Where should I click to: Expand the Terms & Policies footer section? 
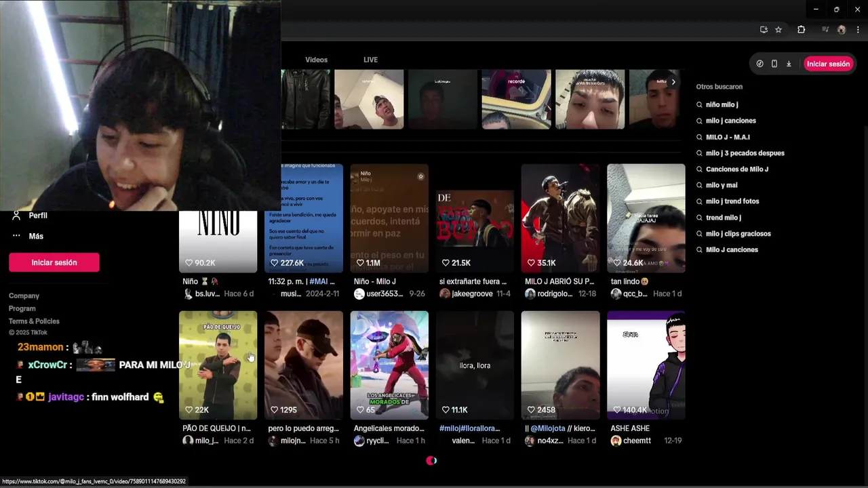[34, 321]
